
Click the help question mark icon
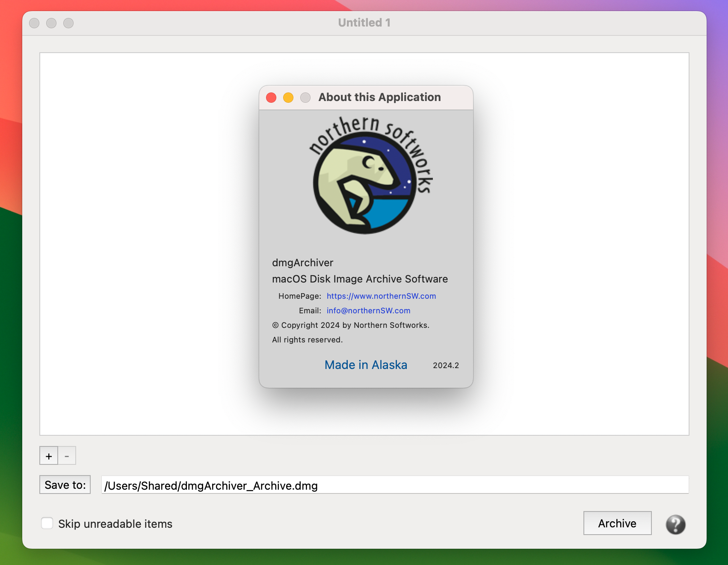(675, 524)
